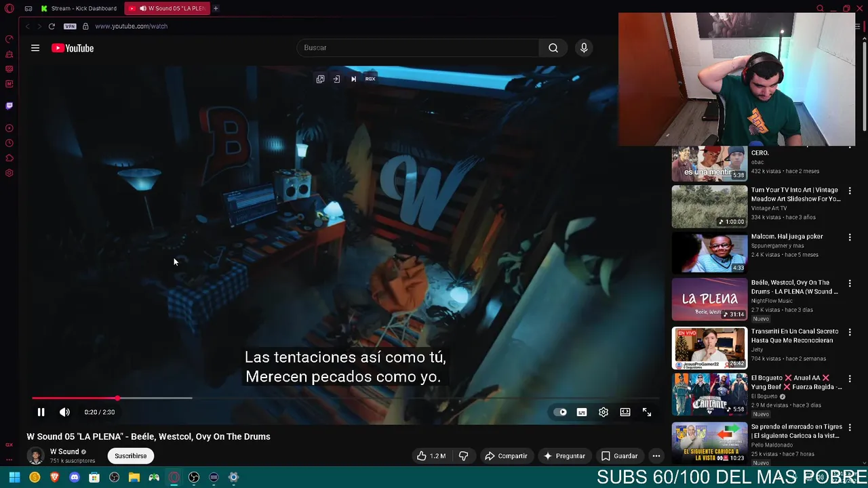Subscribe with the Suscribirse button

pyautogui.click(x=130, y=456)
